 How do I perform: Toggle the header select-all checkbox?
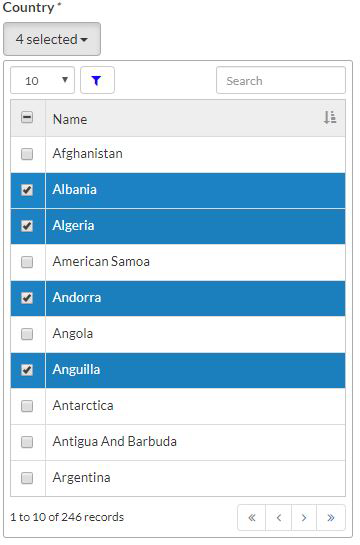click(x=27, y=117)
